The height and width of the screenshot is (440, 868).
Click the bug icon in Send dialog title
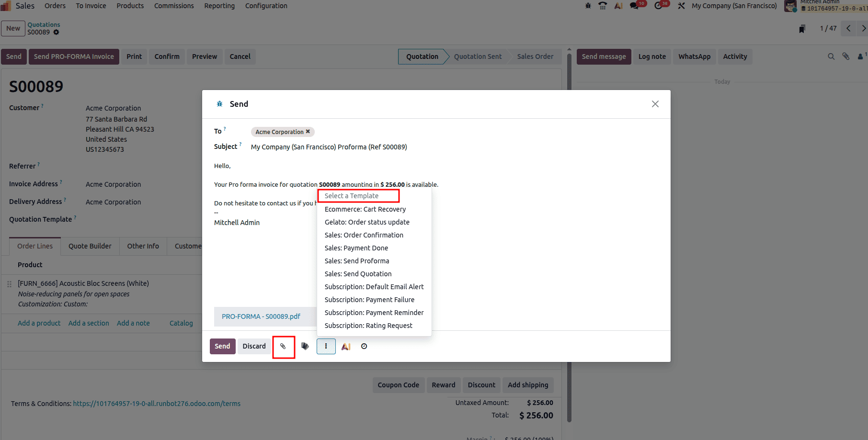219,104
